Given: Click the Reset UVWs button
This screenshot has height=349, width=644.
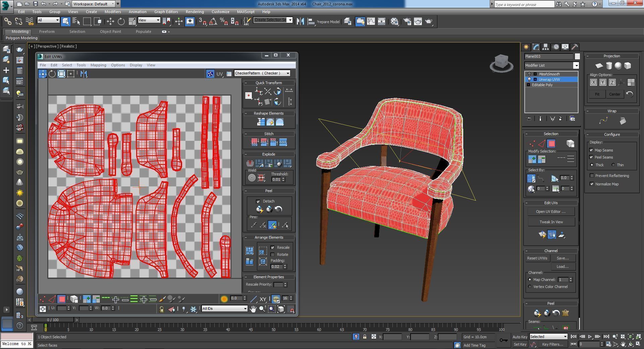Looking at the screenshot, I should 537,258.
